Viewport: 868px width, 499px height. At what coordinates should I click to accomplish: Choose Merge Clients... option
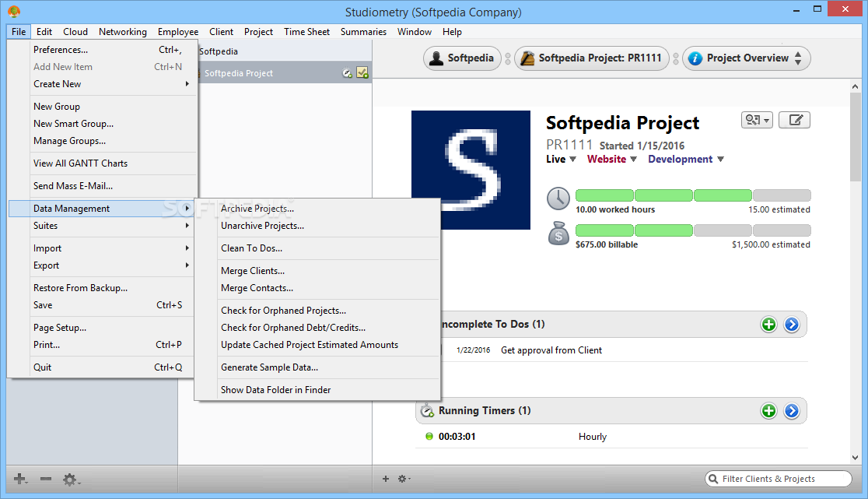pyautogui.click(x=318, y=271)
